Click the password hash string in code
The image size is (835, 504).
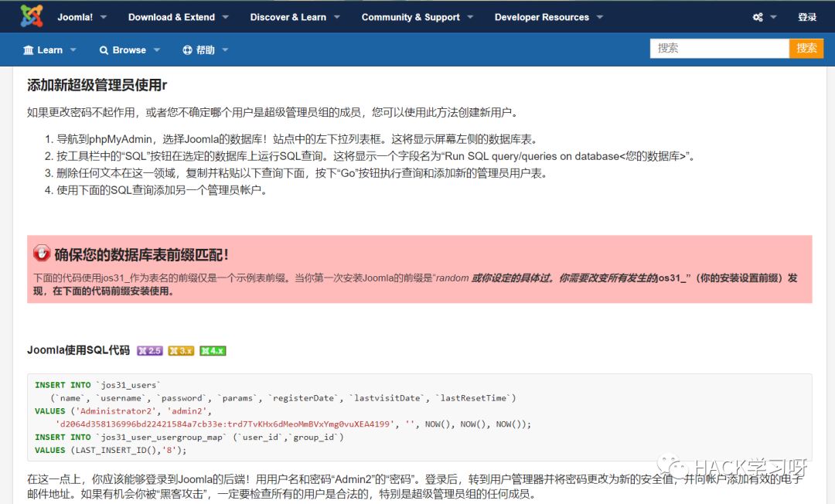pyautogui.click(x=225, y=424)
